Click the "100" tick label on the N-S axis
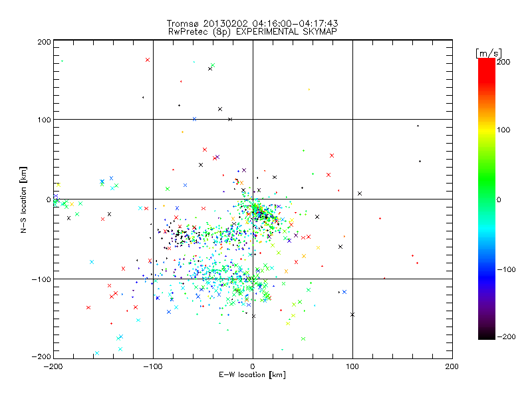Screen dimensions: 532x399 (44, 120)
